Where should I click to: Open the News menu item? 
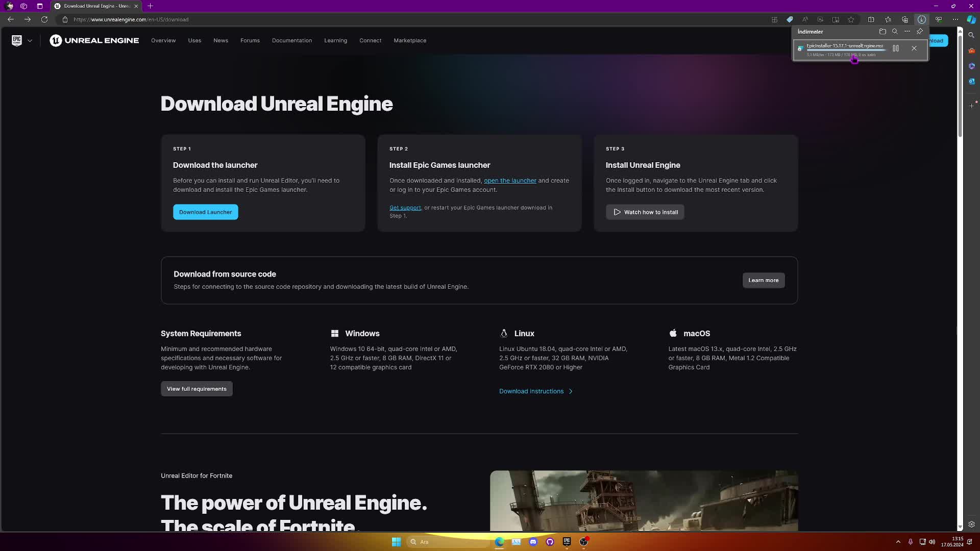pyautogui.click(x=220, y=40)
